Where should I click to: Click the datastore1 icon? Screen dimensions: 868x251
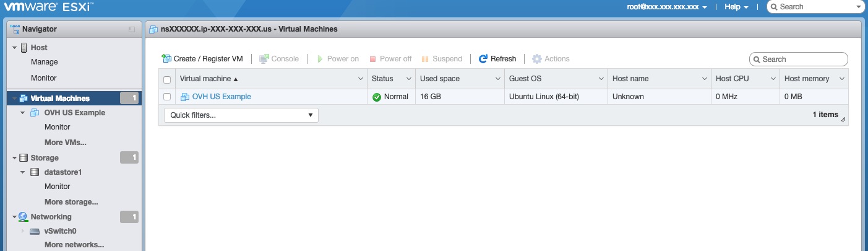point(36,172)
